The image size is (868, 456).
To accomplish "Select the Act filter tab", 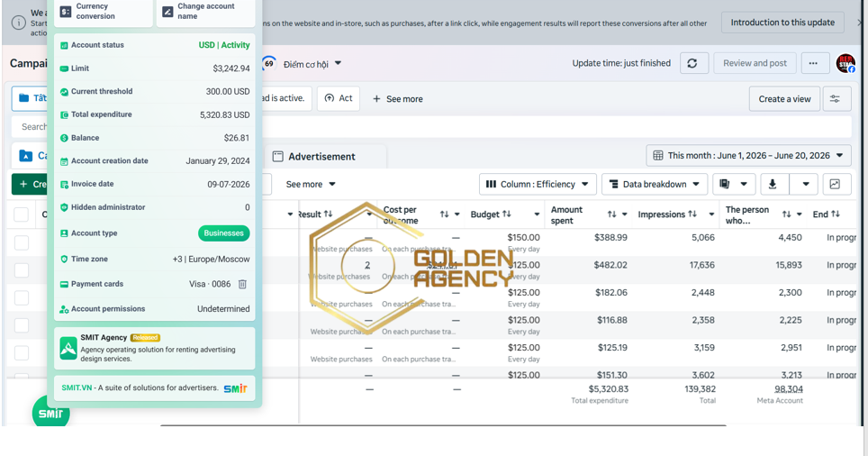I will pos(339,98).
